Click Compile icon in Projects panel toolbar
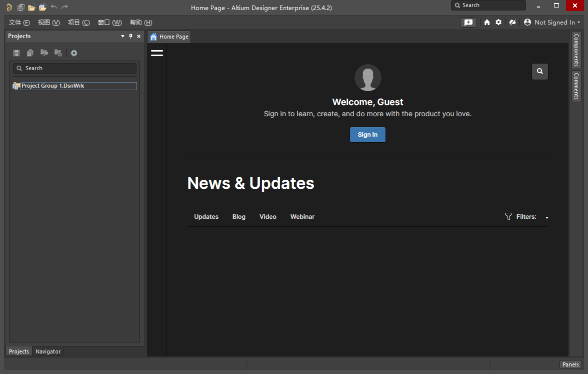The width and height of the screenshot is (588, 374). [30, 53]
